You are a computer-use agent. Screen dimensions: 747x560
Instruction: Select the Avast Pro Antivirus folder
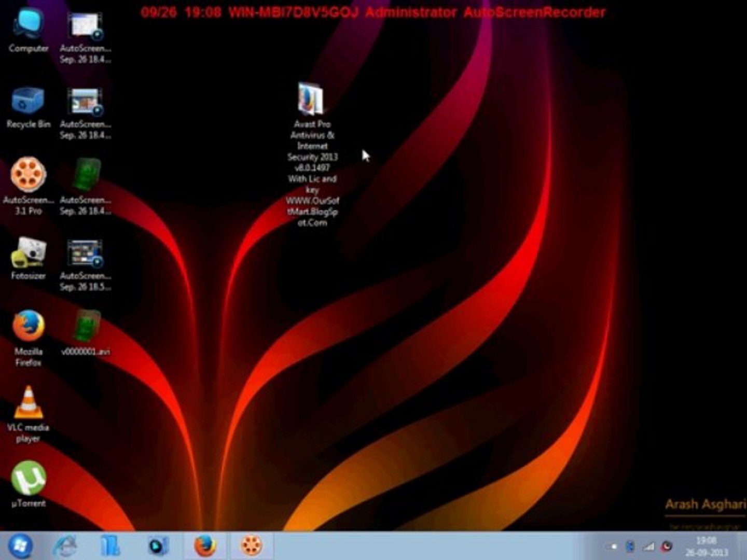pos(311,100)
